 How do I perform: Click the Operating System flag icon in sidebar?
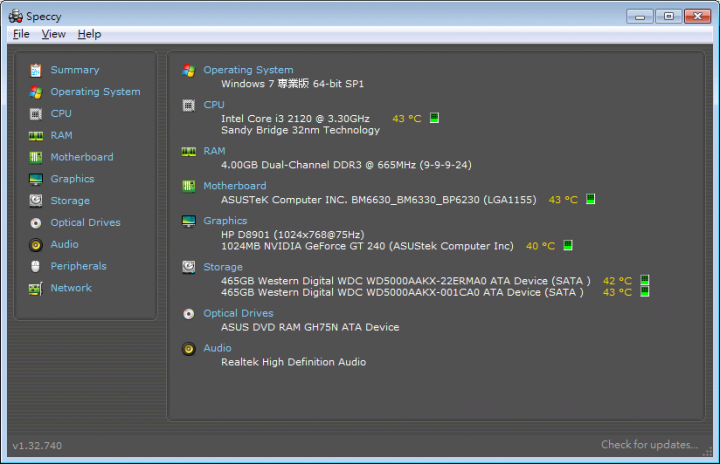36,92
